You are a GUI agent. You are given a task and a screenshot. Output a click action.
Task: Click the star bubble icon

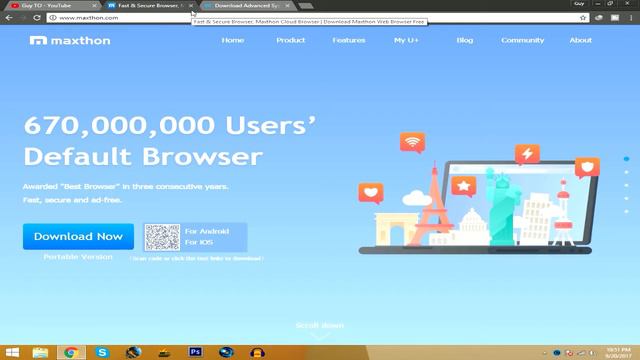464,187
